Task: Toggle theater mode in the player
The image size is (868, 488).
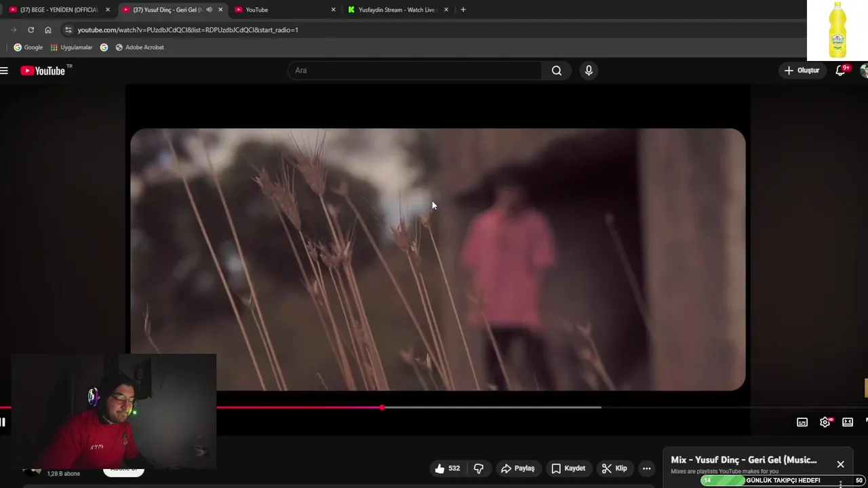Action: (x=848, y=422)
